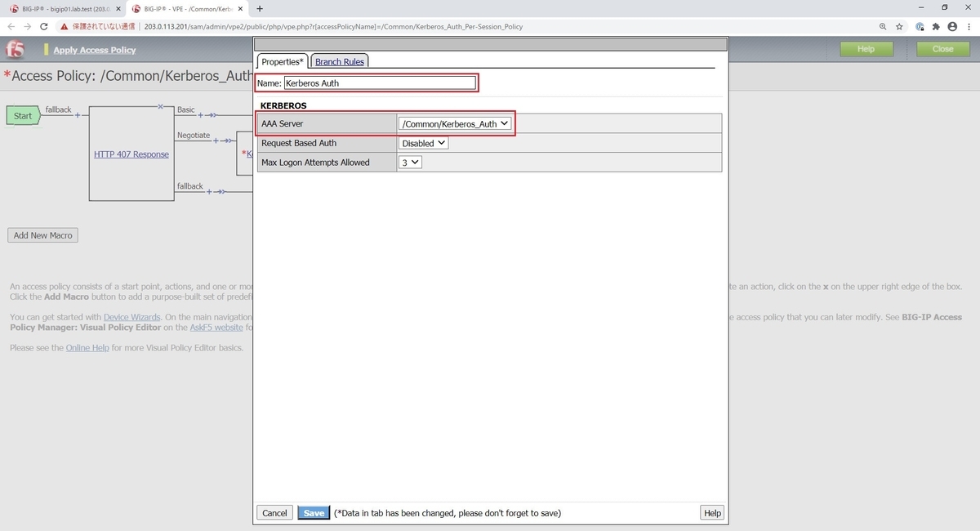Click the F5 logo icon
This screenshot has width=980, height=531.
tap(15, 49)
